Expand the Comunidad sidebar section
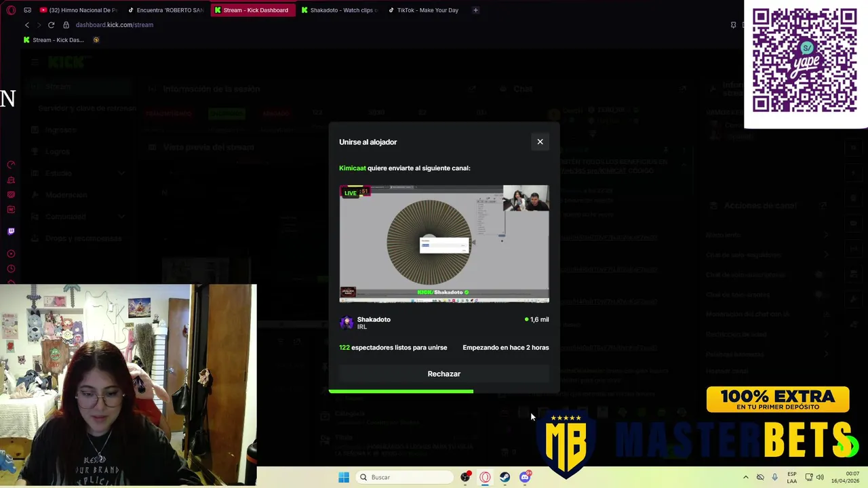This screenshot has width=868, height=488. (80, 216)
